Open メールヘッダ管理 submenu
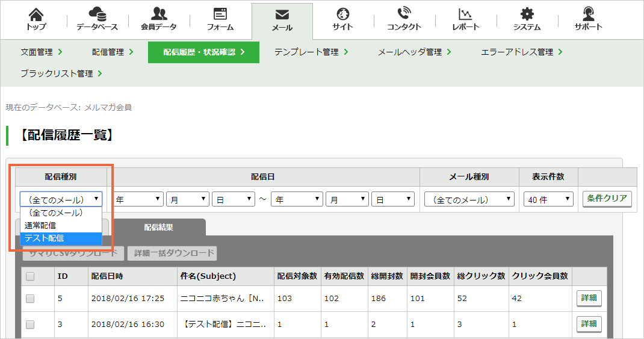The height and width of the screenshot is (339, 644). [x=415, y=52]
